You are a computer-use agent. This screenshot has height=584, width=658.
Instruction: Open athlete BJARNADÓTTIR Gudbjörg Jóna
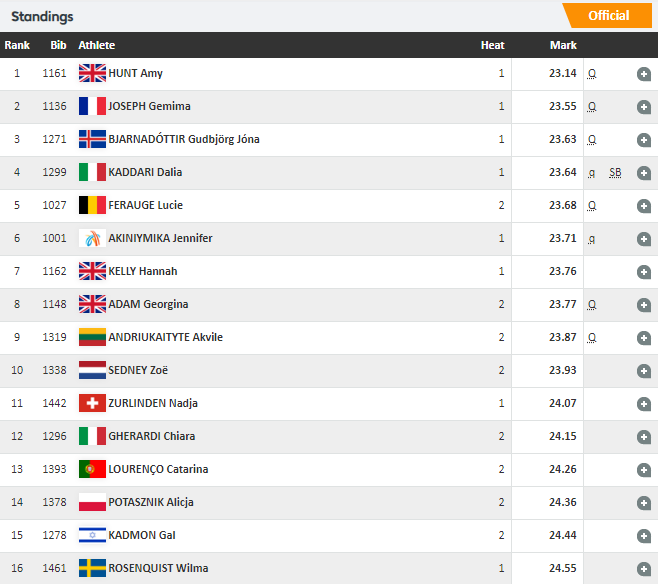[x=184, y=139]
